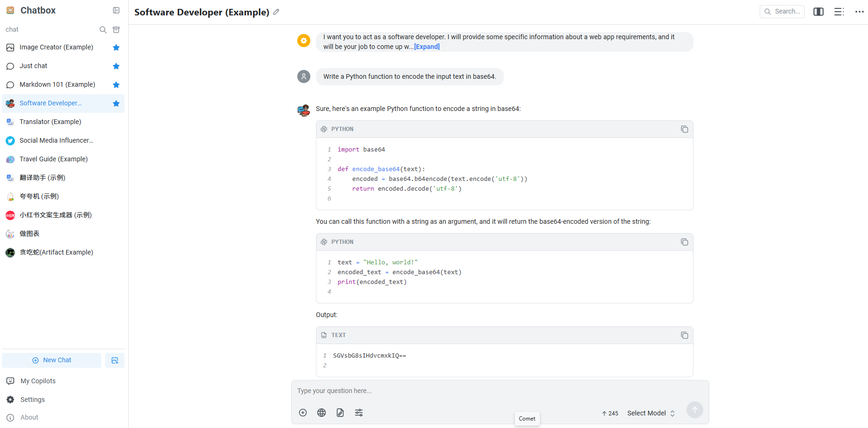Copy the first Python code block

click(684, 129)
